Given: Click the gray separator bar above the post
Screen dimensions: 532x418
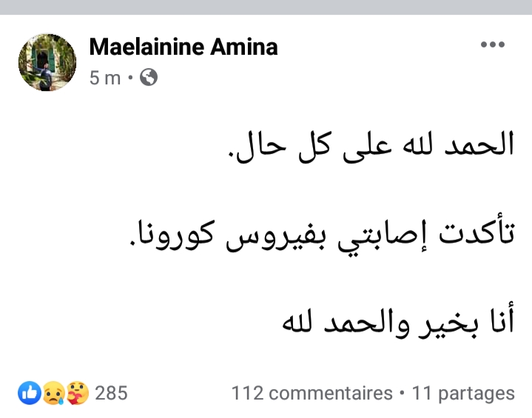Looking at the screenshot, I should point(266,6).
